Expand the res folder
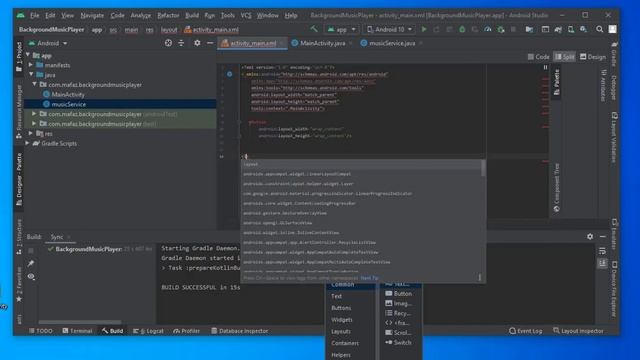The height and width of the screenshot is (360, 640). (31, 133)
